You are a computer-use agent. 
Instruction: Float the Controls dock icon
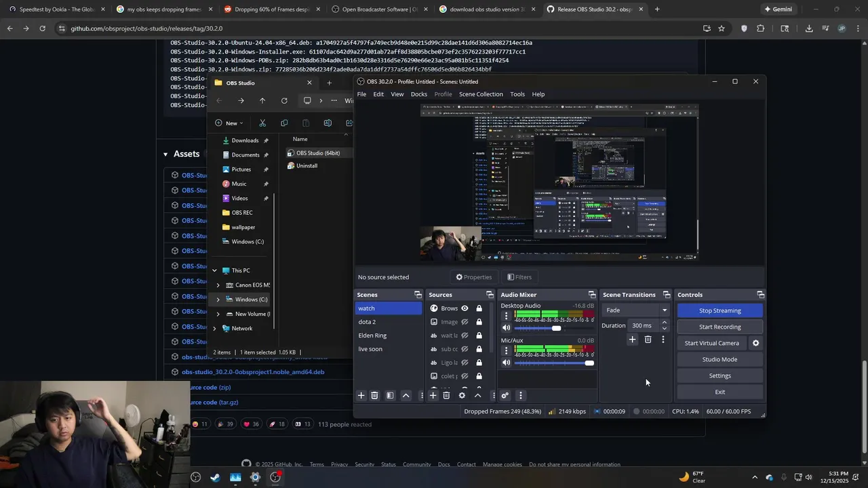(x=760, y=295)
